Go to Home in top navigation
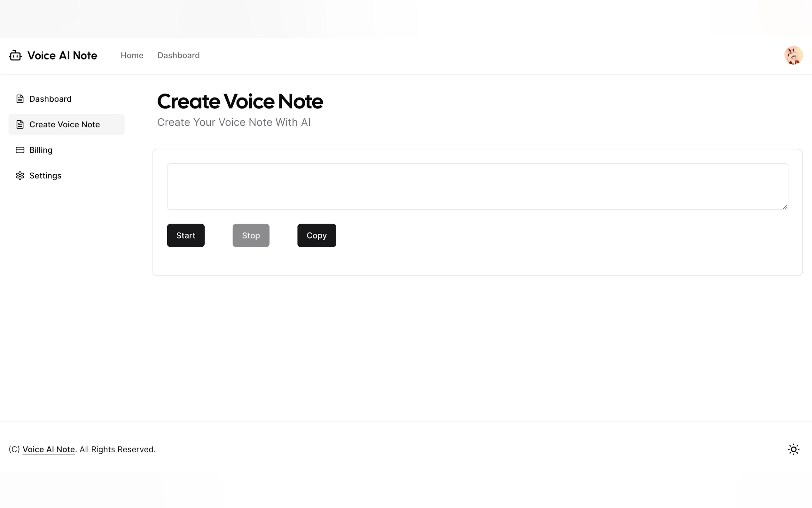Screen dimensions: 812x508 tap(132, 55)
